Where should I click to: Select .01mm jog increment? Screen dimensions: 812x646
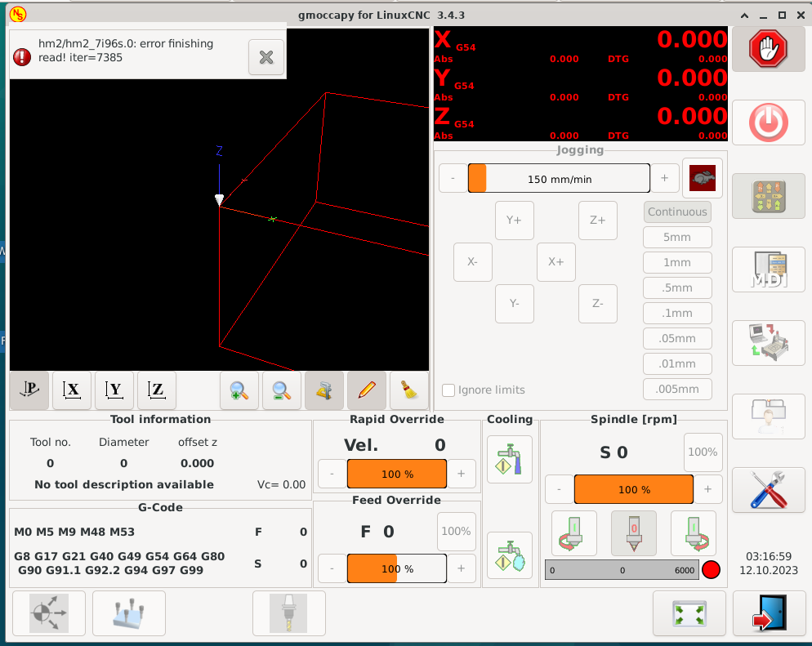click(x=677, y=364)
